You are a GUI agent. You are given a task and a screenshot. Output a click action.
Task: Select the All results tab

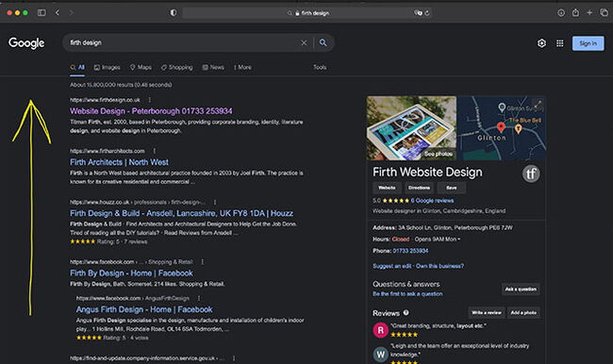(x=77, y=67)
